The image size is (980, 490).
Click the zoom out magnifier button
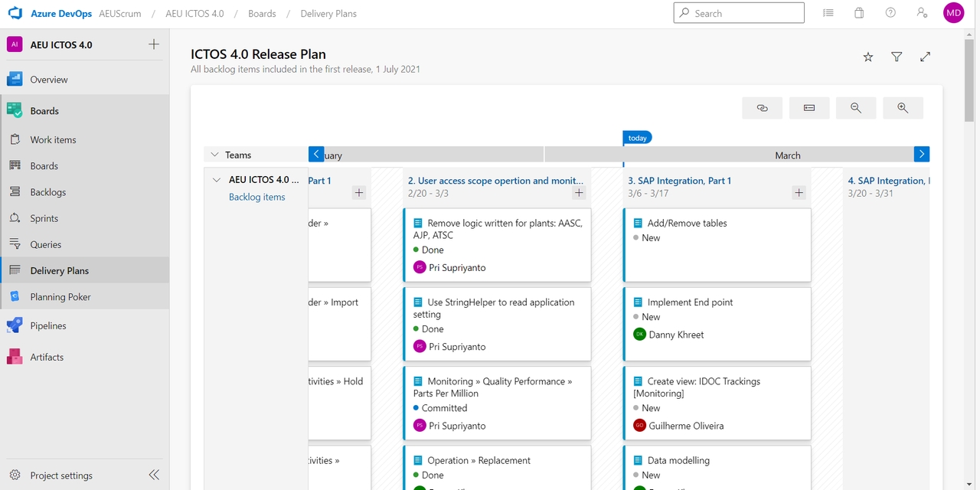[856, 108]
